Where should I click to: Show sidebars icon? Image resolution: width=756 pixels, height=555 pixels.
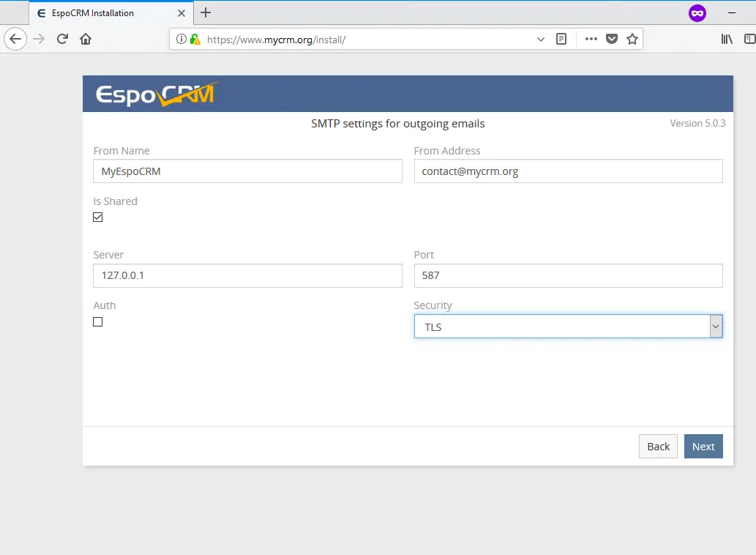pyautogui.click(x=749, y=39)
